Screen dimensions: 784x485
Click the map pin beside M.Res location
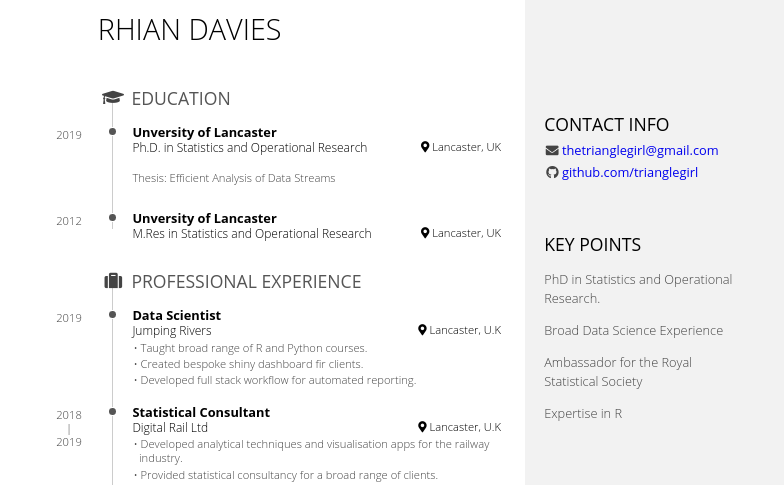pos(425,233)
